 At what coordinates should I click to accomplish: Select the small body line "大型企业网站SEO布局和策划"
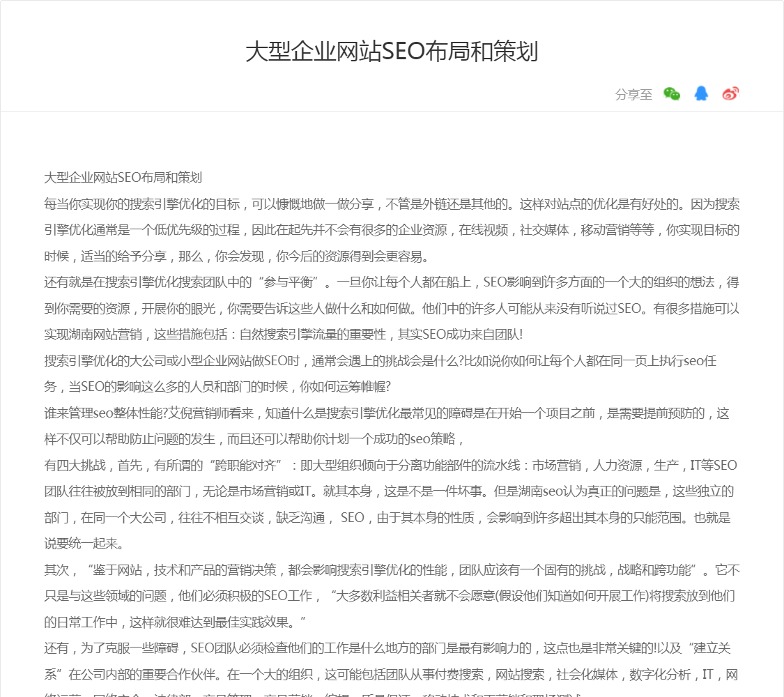pos(123,178)
